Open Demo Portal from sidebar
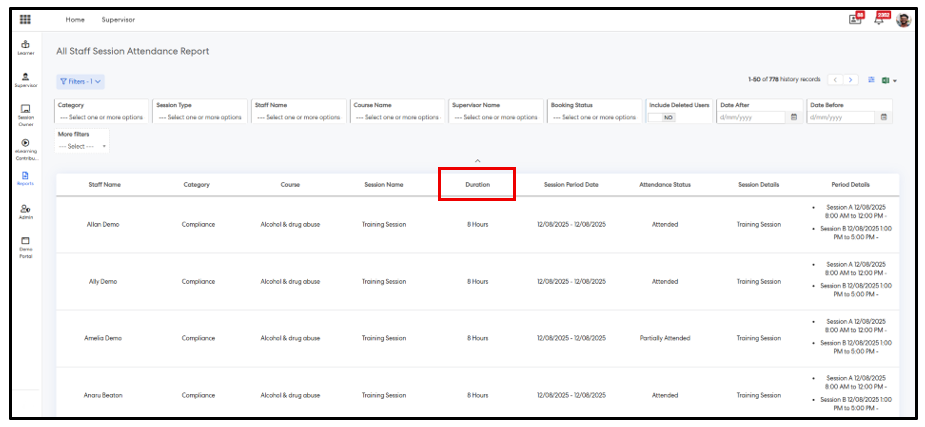This screenshot has height=427, width=925. click(x=25, y=245)
